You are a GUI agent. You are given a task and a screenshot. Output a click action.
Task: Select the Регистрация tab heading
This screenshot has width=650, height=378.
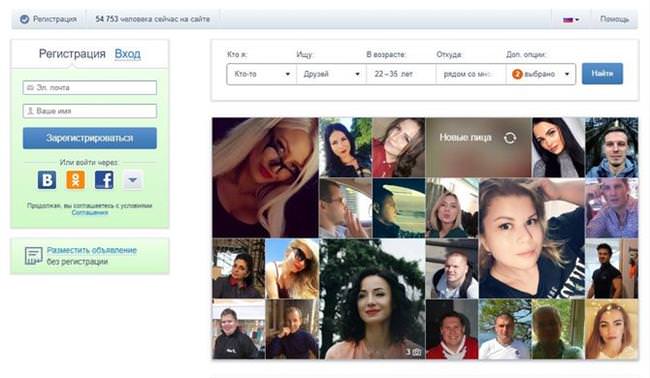(72, 54)
